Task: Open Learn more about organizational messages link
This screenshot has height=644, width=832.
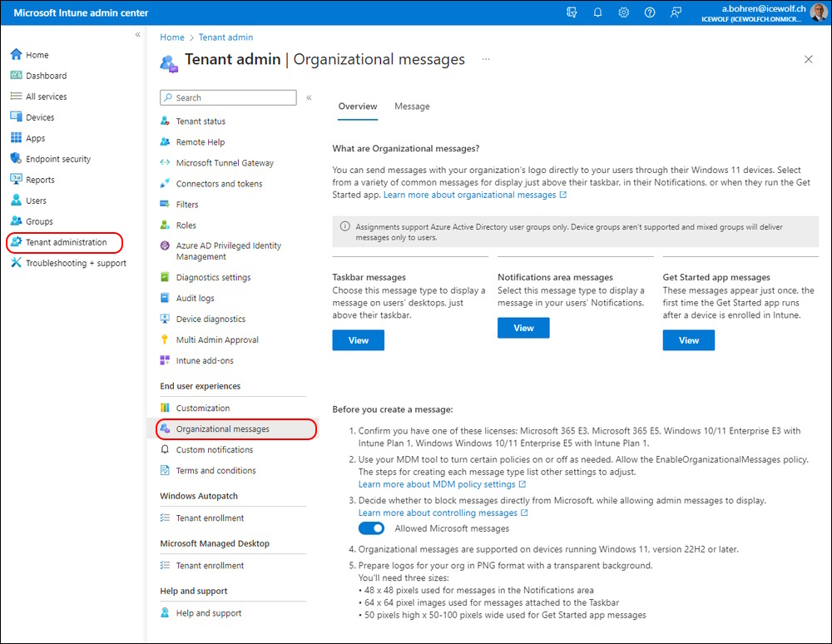Action: click(x=475, y=195)
